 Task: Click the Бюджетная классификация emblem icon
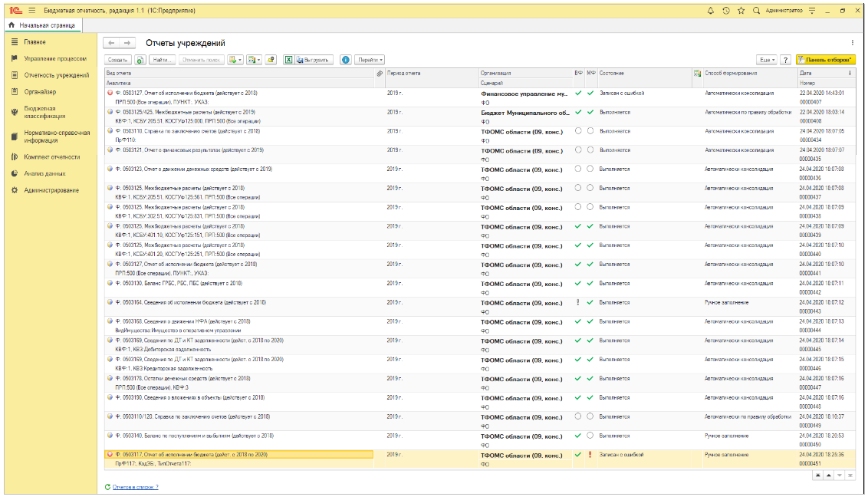[x=15, y=112]
